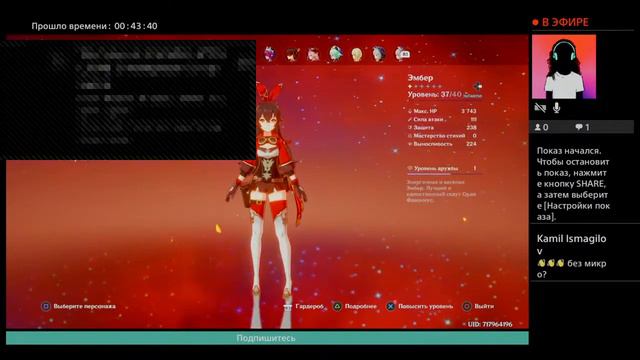Open the Гардероб wardrobe option
The width and height of the screenshot is (640, 360).
coord(309,306)
